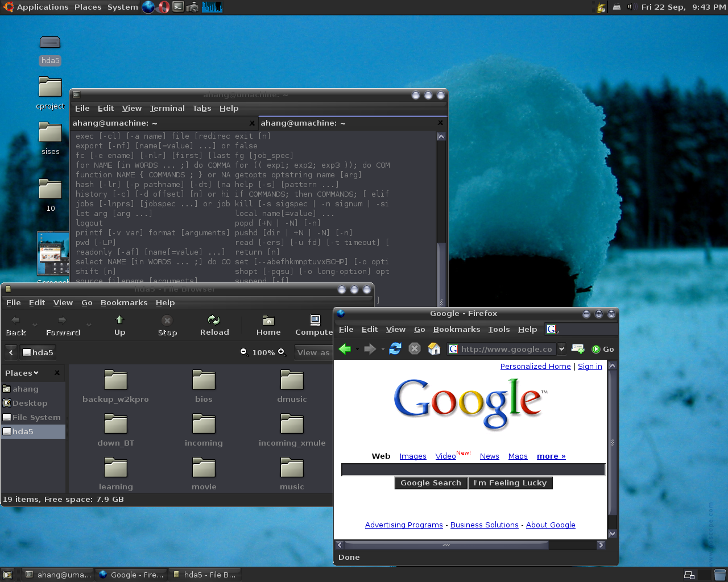Open the System menu in top panel
Viewport: 728px width, 582px height.
[x=122, y=7]
